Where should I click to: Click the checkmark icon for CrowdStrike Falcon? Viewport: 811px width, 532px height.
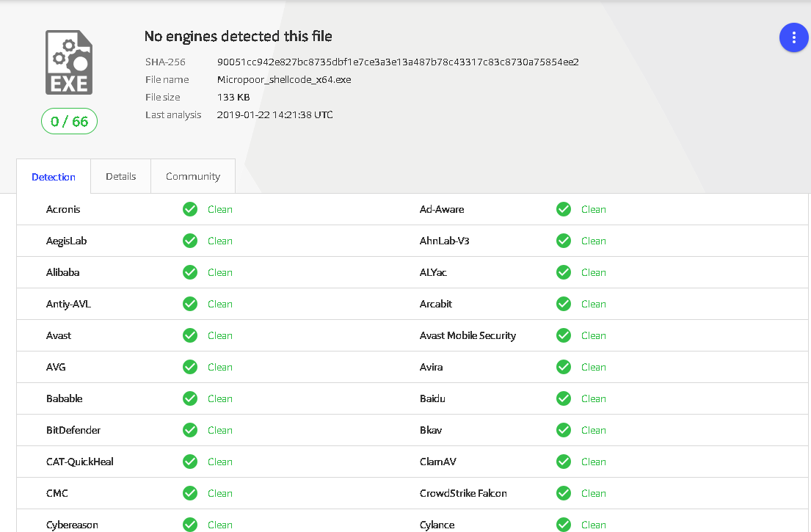click(x=563, y=493)
